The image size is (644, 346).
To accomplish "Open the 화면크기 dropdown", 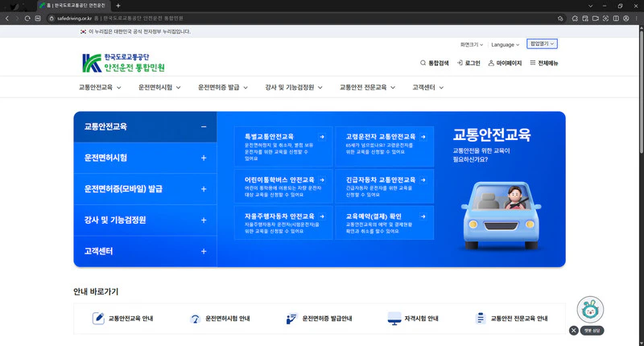I will 472,45.
